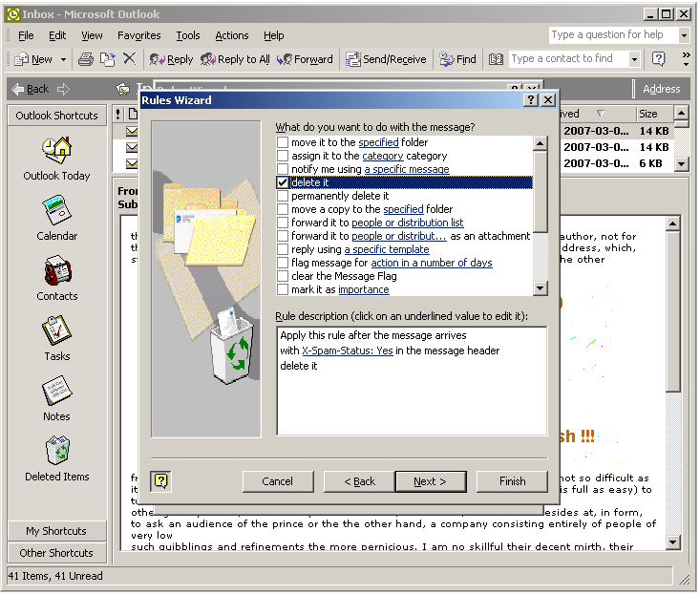Check 'move a copy to the specified folder'
This screenshot has height=595, width=700.
(x=282, y=209)
